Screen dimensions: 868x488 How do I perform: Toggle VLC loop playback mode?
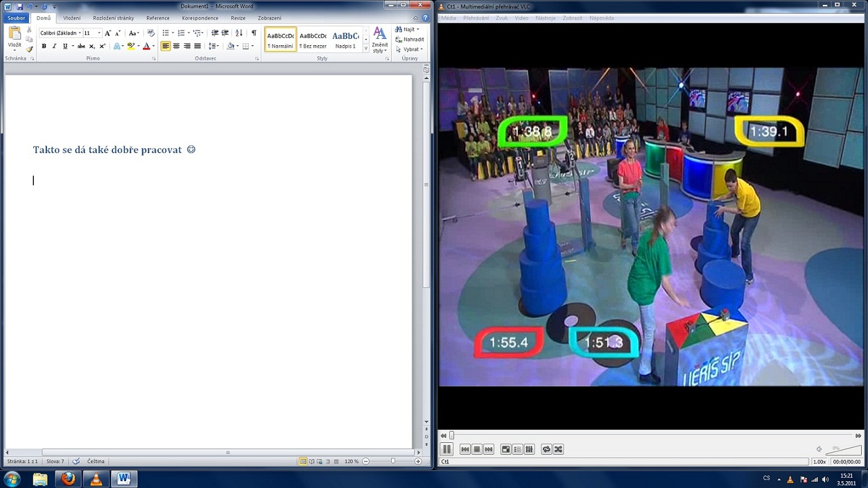click(x=547, y=449)
